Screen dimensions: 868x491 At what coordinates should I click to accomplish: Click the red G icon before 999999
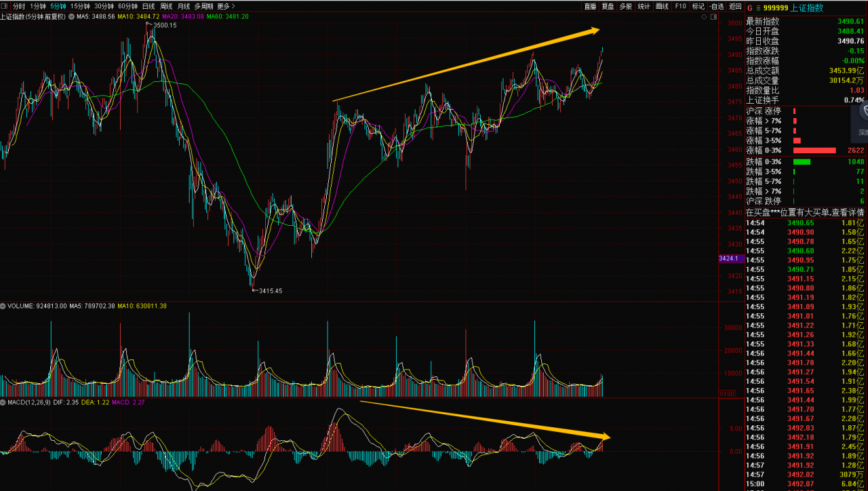click(749, 8)
